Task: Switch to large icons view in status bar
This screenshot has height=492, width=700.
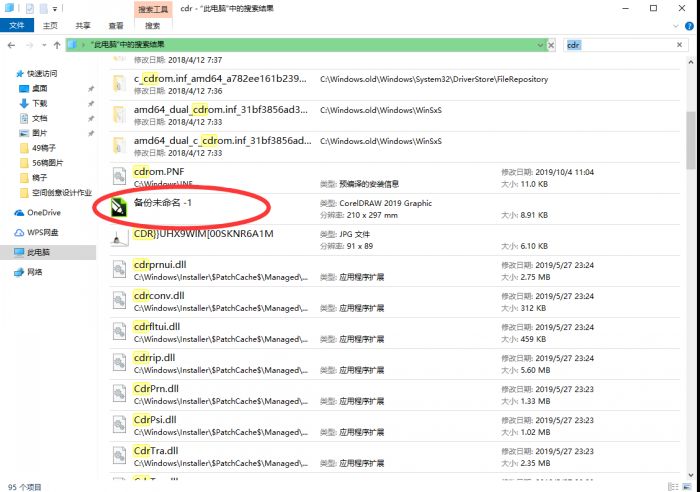Action: (688, 487)
